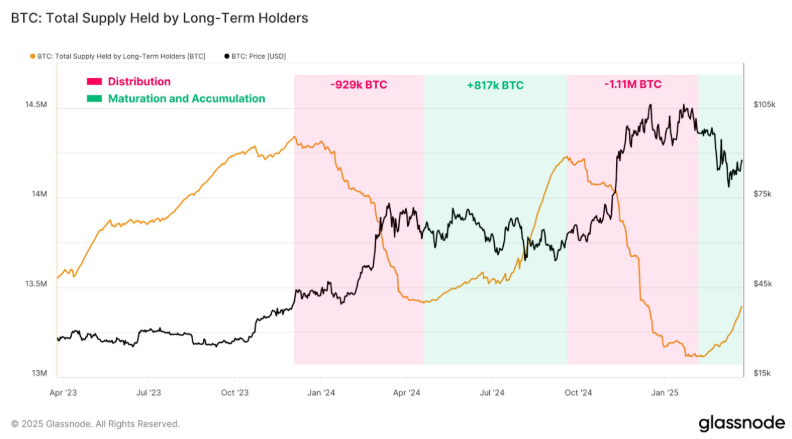792x439 pixels.
Task: Click the pink Distribution color swatch
Action: pyautogui.click(x=94, y=81)
